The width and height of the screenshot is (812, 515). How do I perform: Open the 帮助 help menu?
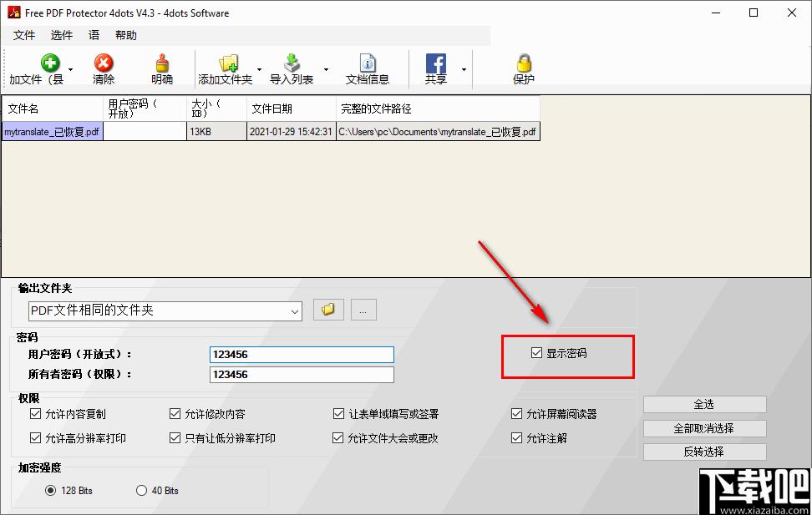pyautogui.click(x=126, y=35)
